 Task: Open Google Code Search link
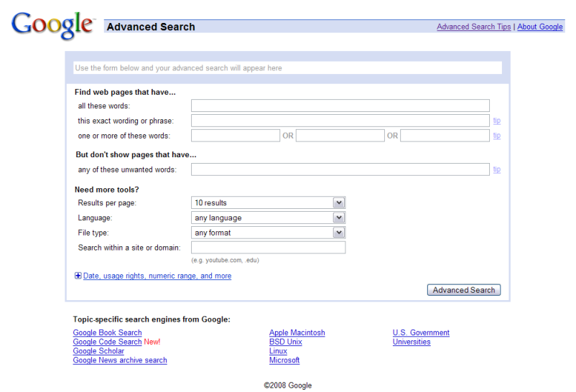107,342
